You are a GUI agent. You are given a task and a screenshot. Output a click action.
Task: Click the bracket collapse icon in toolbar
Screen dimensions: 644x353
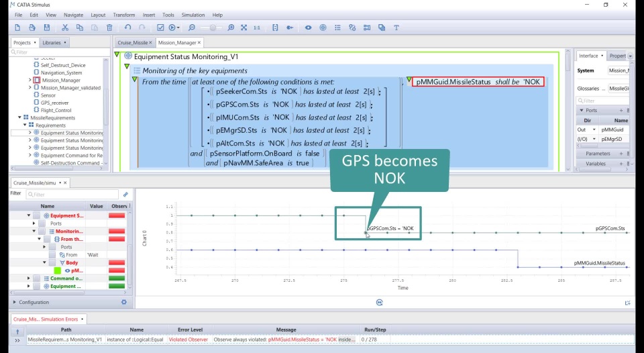point(275,28)
